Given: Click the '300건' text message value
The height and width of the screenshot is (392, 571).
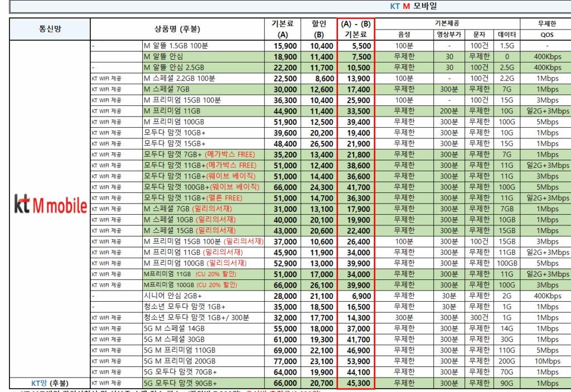Looking at the screenshot, I should coord(479,318).
